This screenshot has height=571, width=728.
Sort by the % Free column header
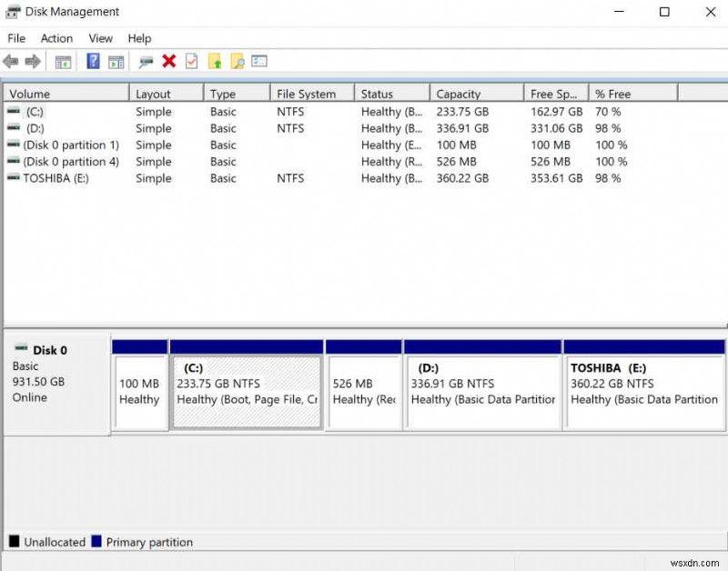pyautogui.click(x=633, y=94)
